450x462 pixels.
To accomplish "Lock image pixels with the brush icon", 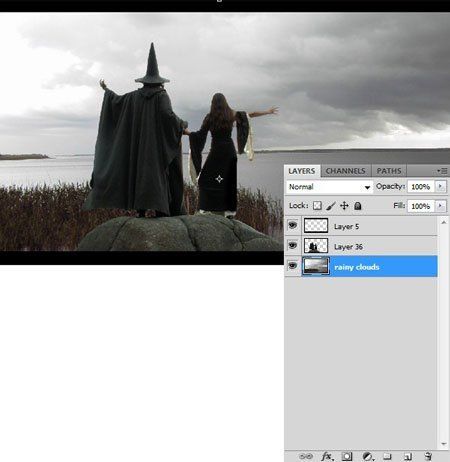I will 331,206.
